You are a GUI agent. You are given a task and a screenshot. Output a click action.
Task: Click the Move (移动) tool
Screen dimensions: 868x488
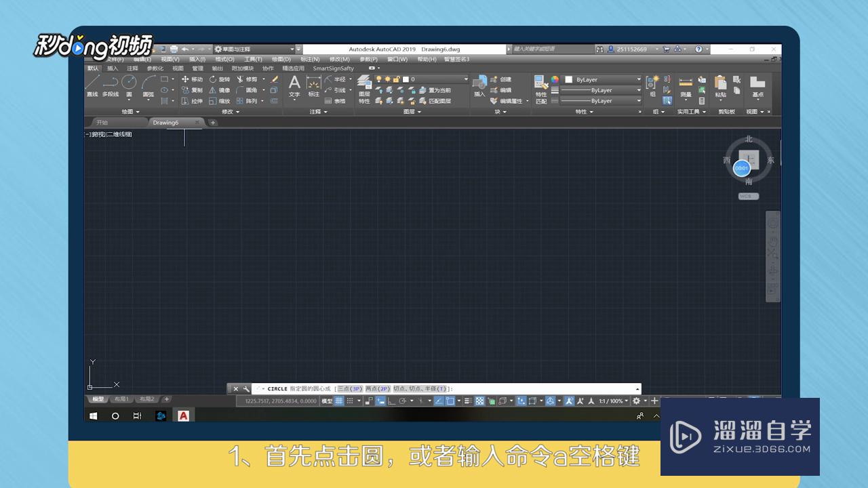[x=192, y=79]
